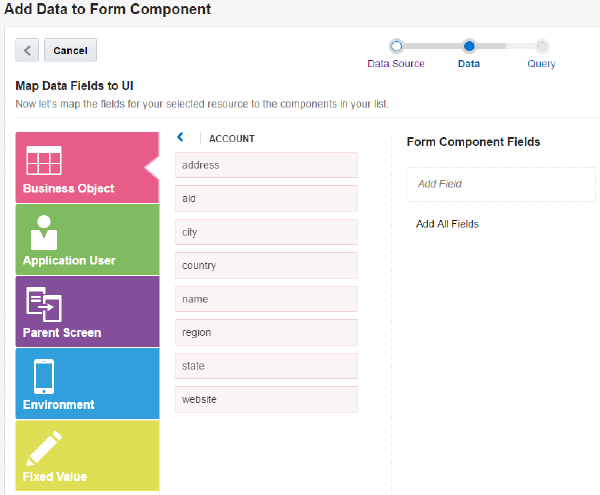This screenshot has height=495, width=600.
Task: Select the name field item
Action: (266, 299)
